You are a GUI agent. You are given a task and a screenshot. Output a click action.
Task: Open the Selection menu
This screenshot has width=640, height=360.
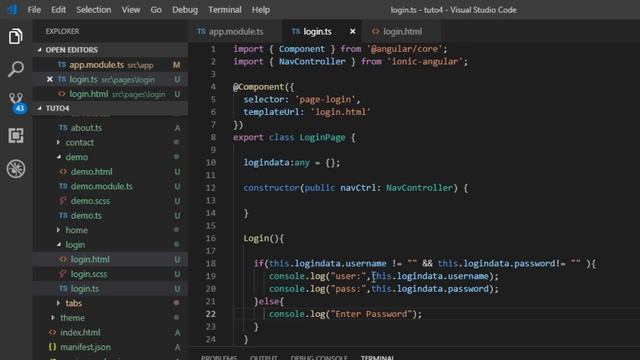click(93, 10)
